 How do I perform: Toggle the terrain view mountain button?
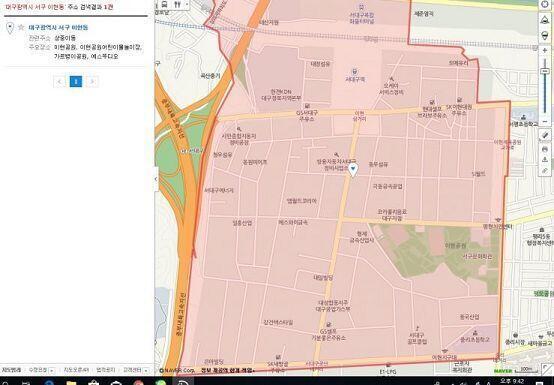544,20
